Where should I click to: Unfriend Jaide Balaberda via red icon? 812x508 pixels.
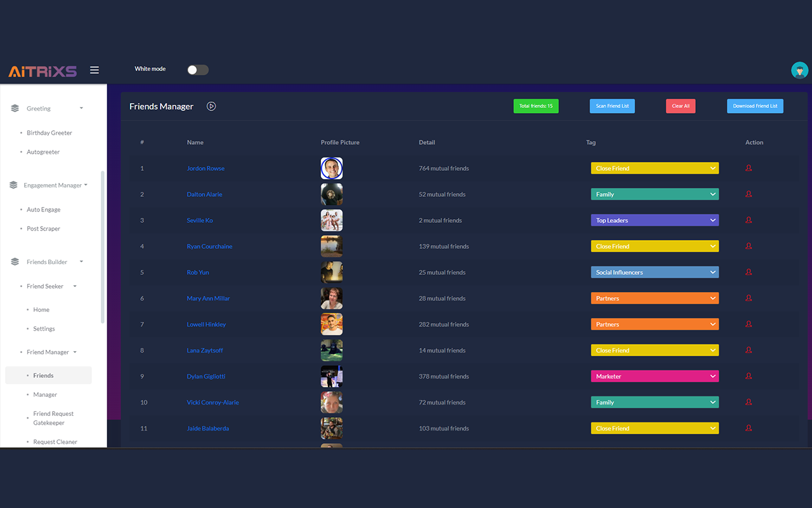pyautogui.click(x=749, y=429)
